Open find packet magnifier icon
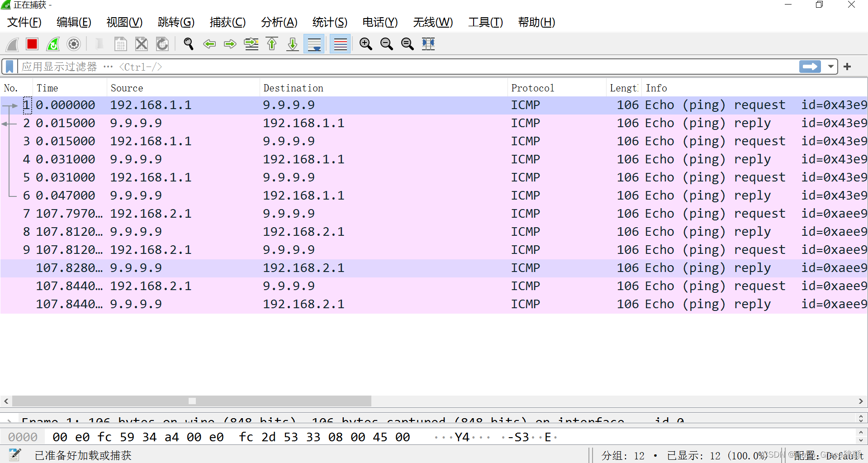This screenshot has height=463, width=868. point(189,44)
